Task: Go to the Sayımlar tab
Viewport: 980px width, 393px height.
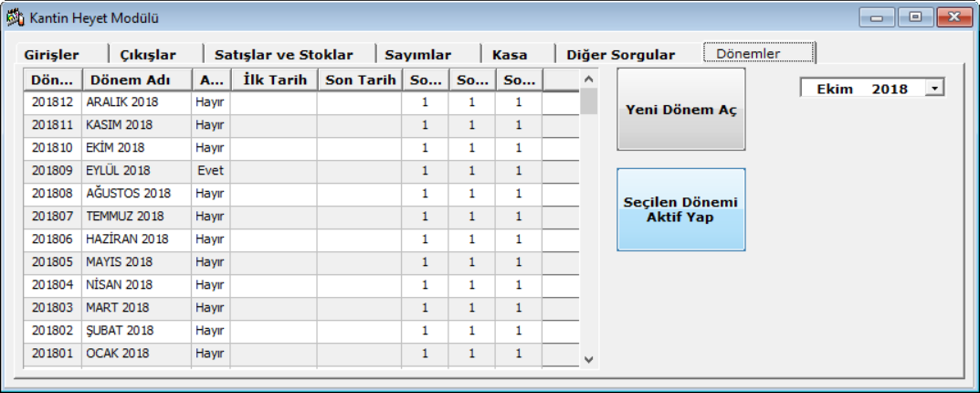Action: coord(417,55)
